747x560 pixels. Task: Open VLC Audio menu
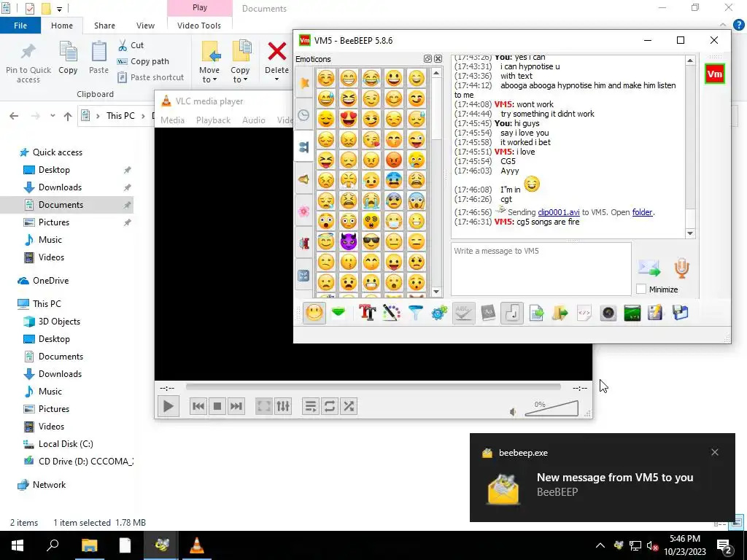(x=253, y=120)
